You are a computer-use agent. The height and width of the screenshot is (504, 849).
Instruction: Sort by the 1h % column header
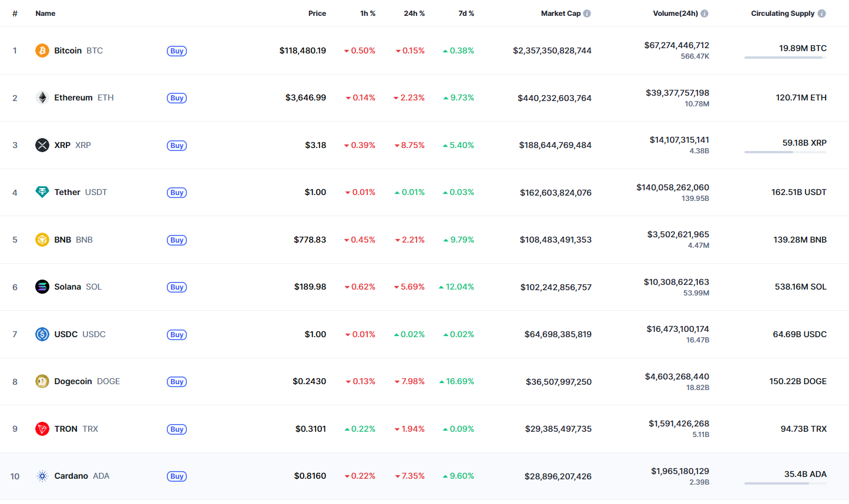point(368,14)
